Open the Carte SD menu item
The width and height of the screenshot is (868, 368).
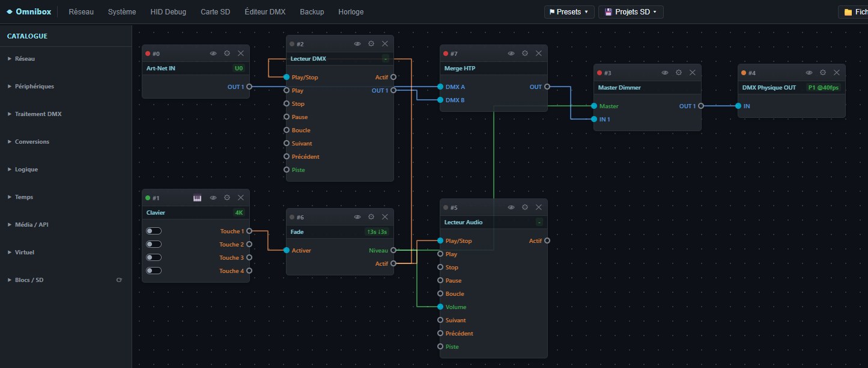[216, 12]
